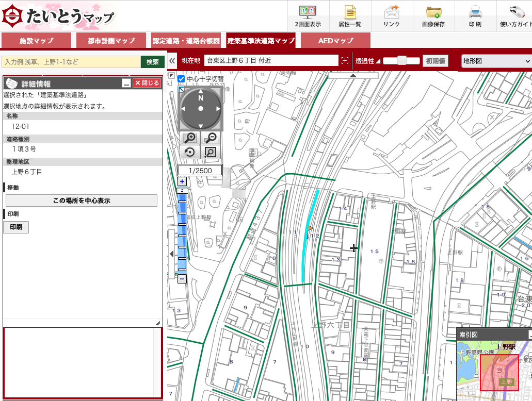
Task: Expand the top map panel arrow handle
Action: pyautogui.click(x=353, y=75)
